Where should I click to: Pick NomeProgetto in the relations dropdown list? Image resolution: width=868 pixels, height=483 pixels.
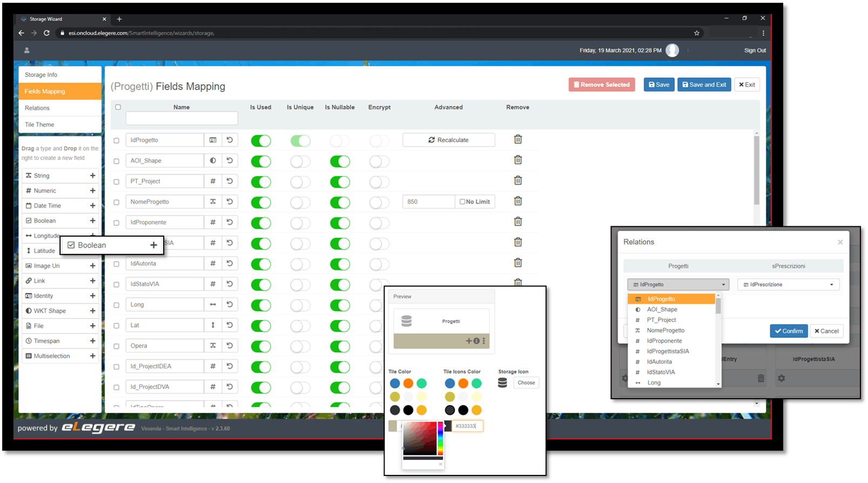click(672, 330)
